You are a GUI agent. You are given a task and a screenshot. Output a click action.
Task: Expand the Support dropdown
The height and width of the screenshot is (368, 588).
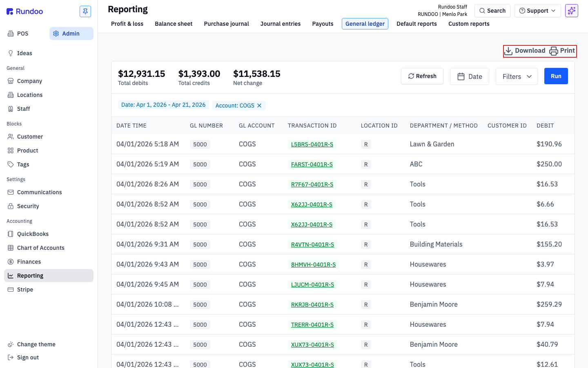[537, 11]
